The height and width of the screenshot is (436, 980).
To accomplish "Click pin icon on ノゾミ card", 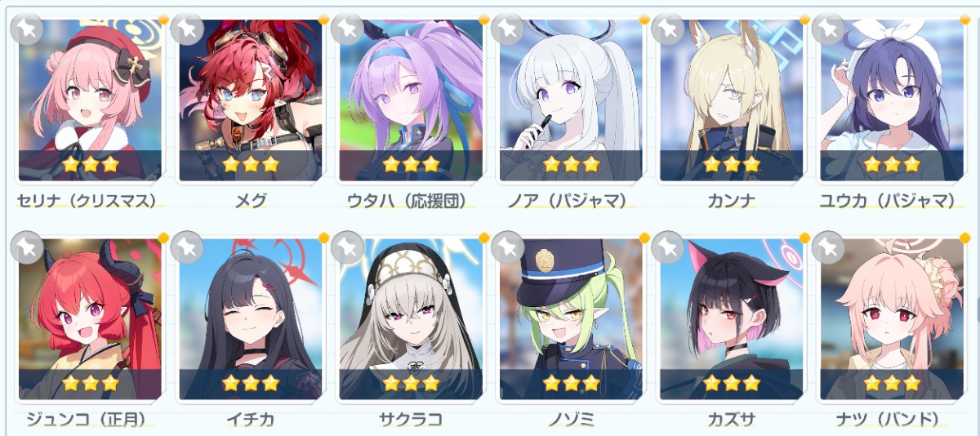I will [508, 246].
